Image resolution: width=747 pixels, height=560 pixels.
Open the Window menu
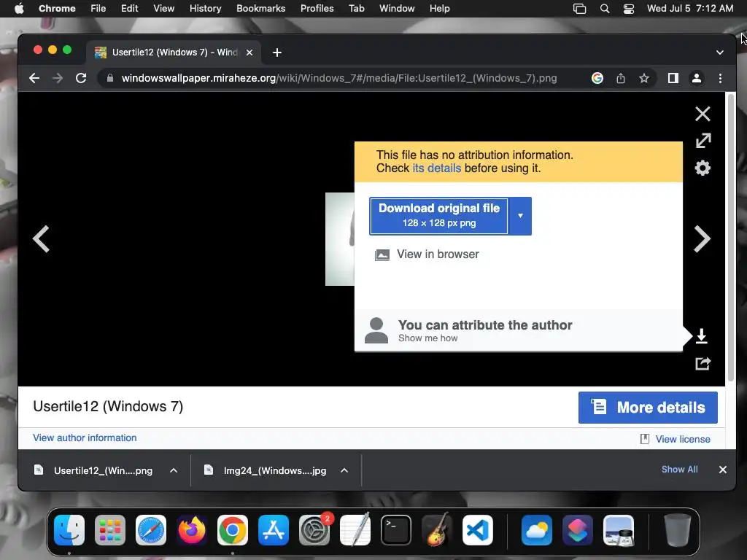coord(397,9)
